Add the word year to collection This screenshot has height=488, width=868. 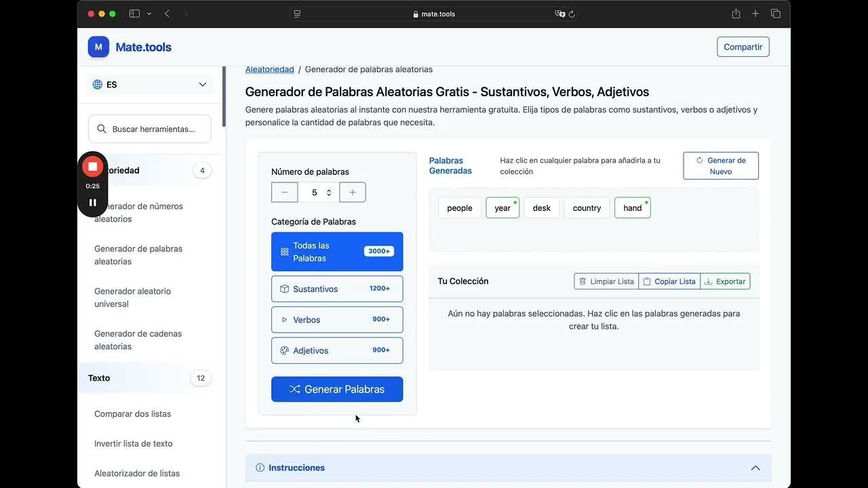click(502, 208)
